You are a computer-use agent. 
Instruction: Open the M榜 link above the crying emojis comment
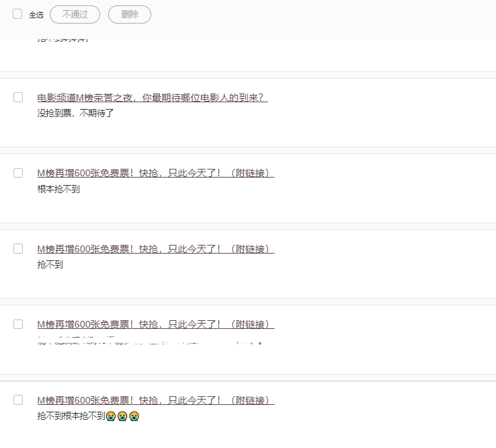tap(155, 400)
